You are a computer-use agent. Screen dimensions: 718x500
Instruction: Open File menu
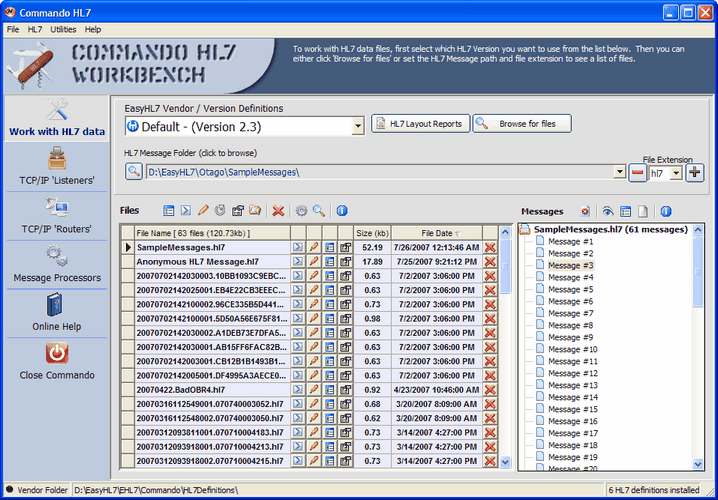click(13, 29)
